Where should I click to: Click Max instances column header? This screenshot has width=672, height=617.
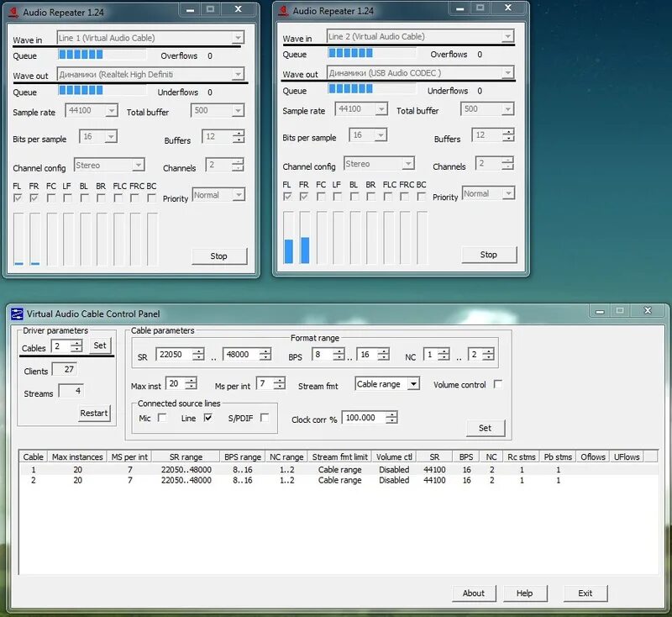[77, 456]
